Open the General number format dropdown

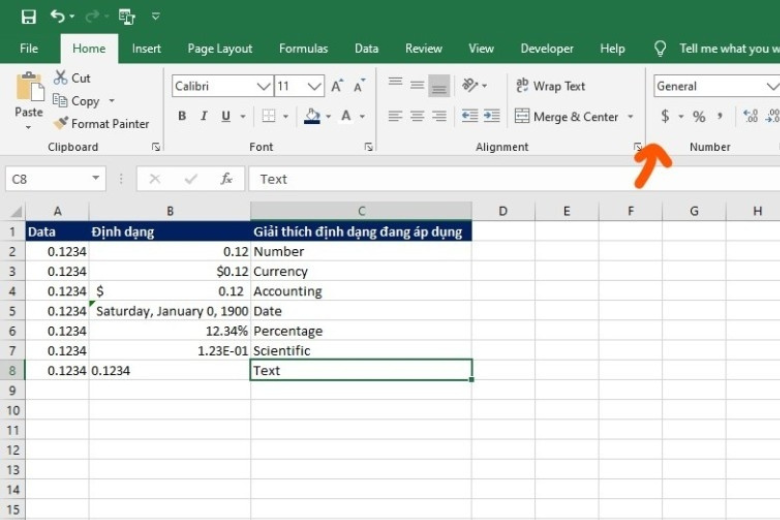[771, 87]
